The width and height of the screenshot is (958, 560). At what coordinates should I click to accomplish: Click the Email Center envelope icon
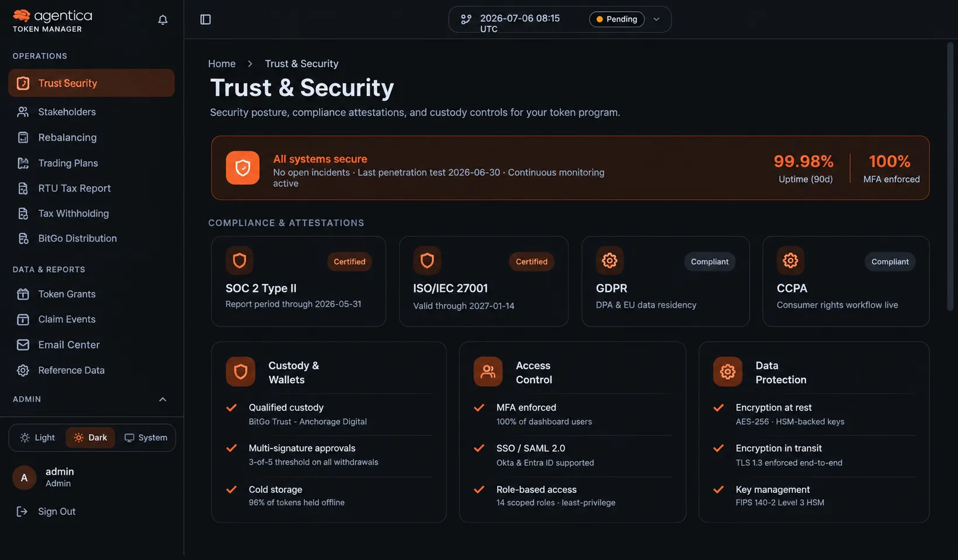coord(23,345)
